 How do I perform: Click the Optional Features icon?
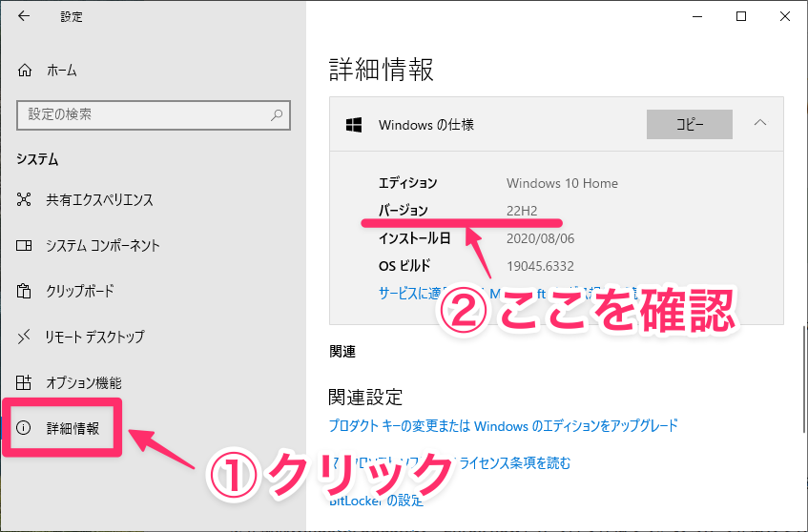point(24,382)
